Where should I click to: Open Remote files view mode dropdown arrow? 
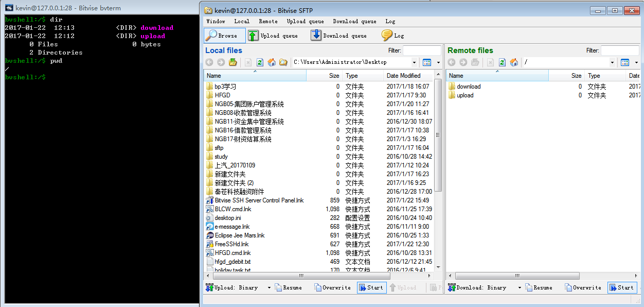coord(636,62)
